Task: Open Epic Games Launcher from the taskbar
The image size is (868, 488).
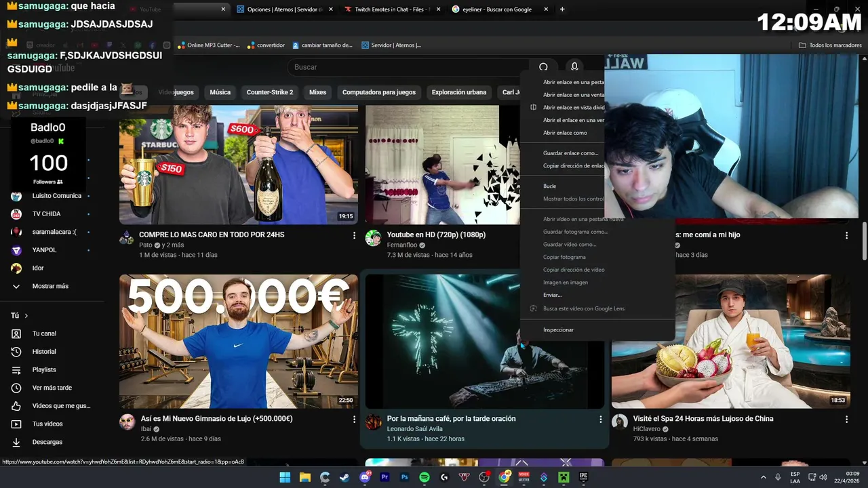Action: 583,477
